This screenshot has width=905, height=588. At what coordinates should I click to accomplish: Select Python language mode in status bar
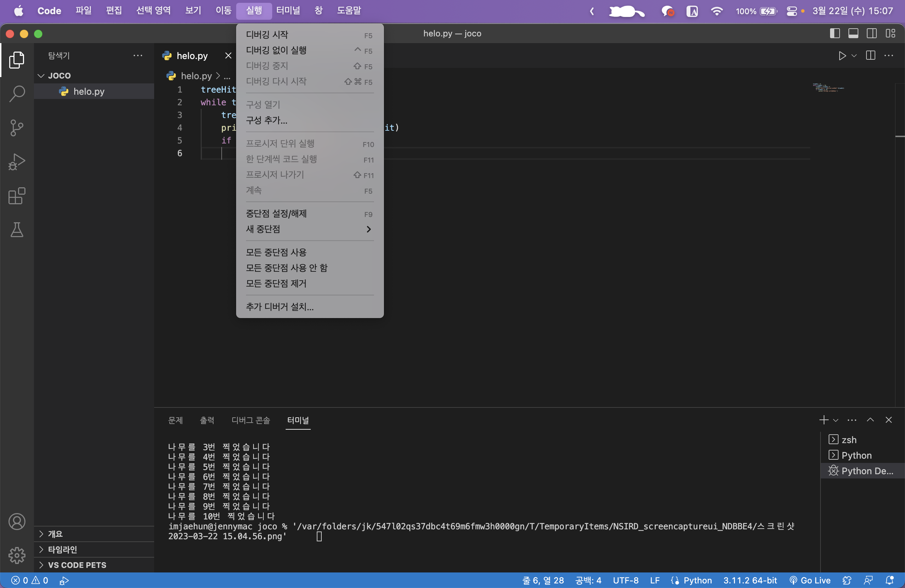click(x=697, y=580)
